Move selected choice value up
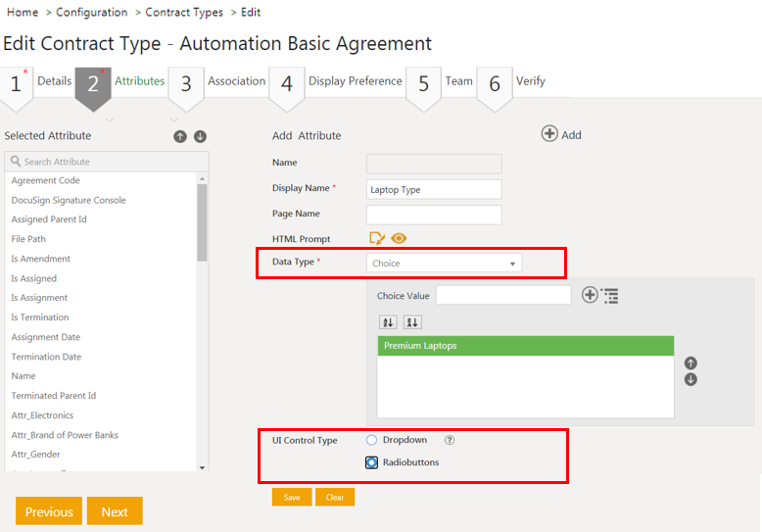 click(691, 363)
